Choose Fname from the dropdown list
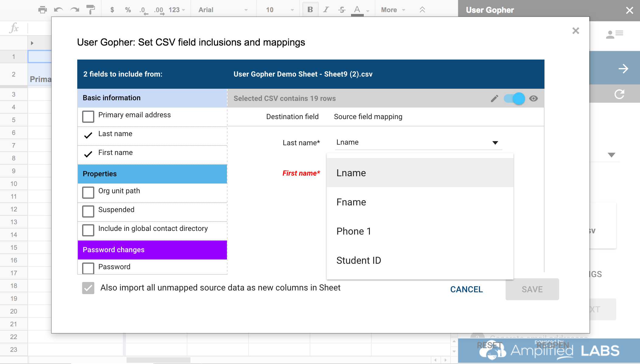The width and height of the screenshot is (640, 364). [420, 202]
